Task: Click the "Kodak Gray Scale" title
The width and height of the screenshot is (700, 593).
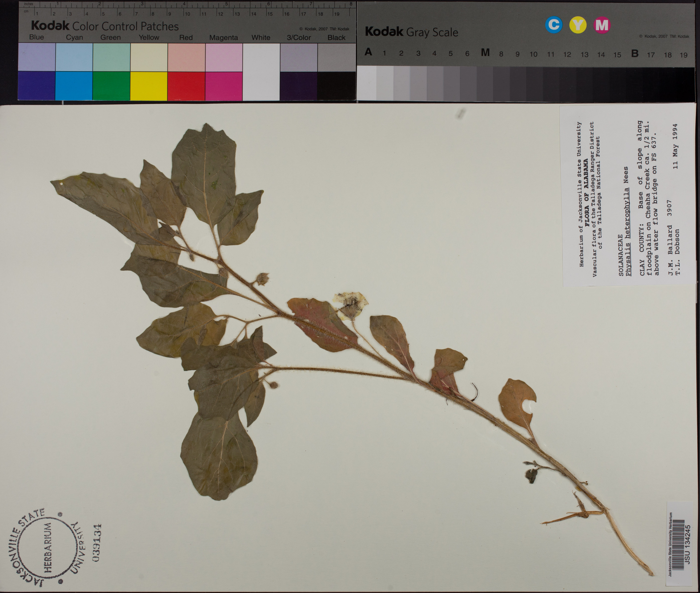Action: coord(411,32)
